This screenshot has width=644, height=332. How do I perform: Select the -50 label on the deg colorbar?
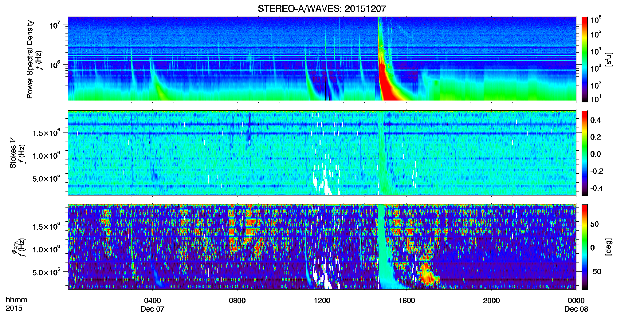click(595, 271)
